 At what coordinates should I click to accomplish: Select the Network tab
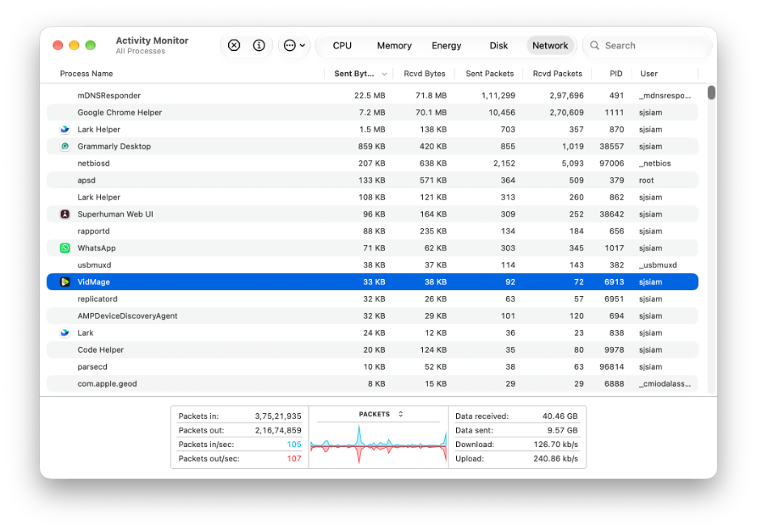550,45
